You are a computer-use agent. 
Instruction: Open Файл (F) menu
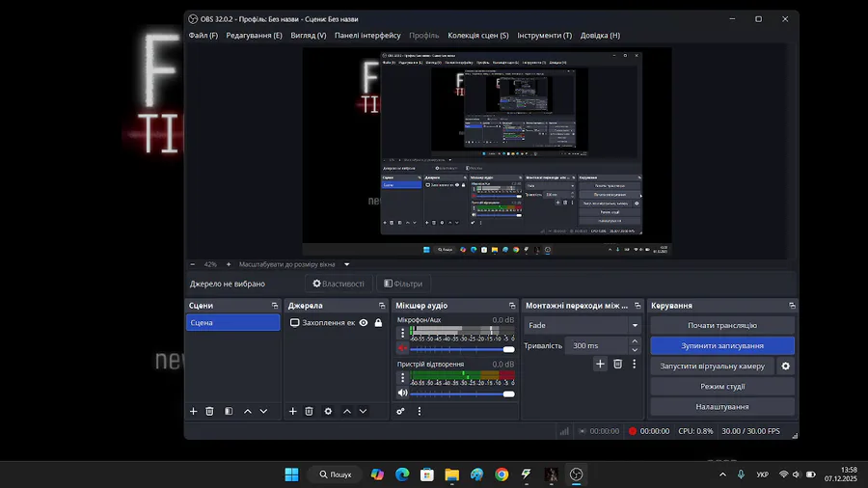[x=203, y=36]
